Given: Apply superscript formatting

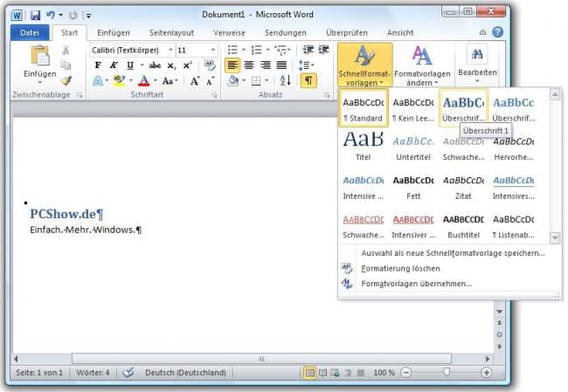Looking at the screenshot, I should (187, 65).
